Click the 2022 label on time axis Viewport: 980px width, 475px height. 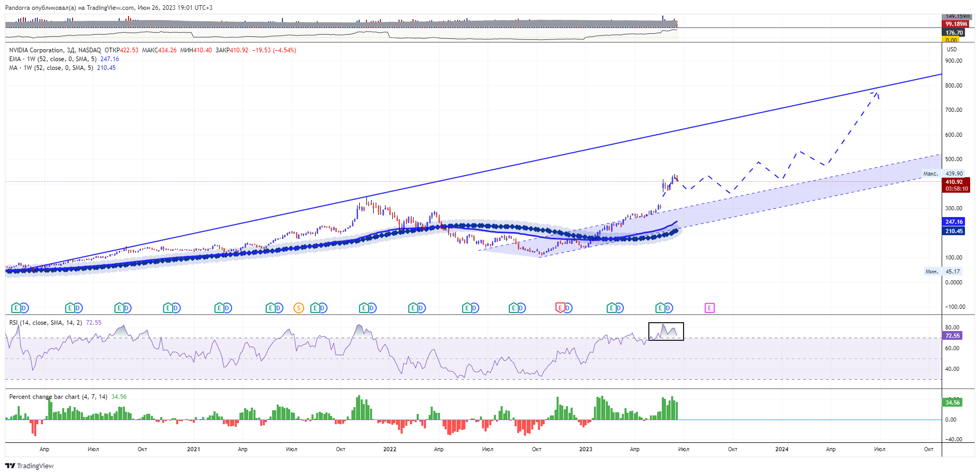coord(390,449)
